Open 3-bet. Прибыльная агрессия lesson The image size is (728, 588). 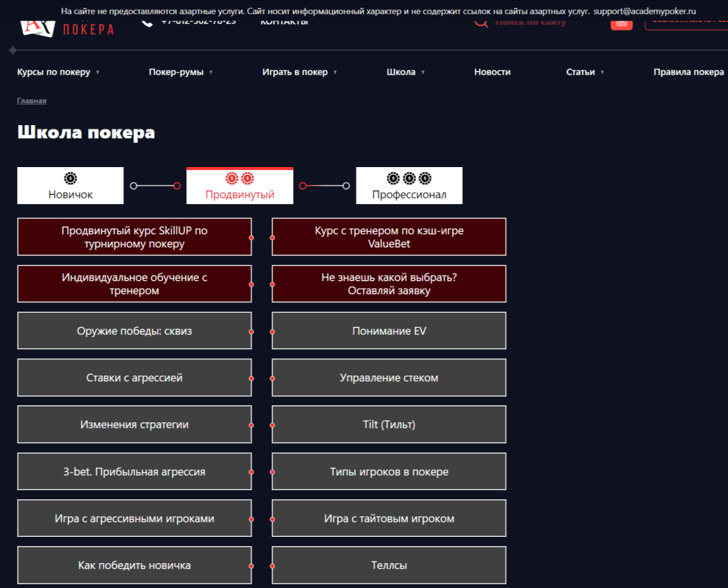pos(134,471)
